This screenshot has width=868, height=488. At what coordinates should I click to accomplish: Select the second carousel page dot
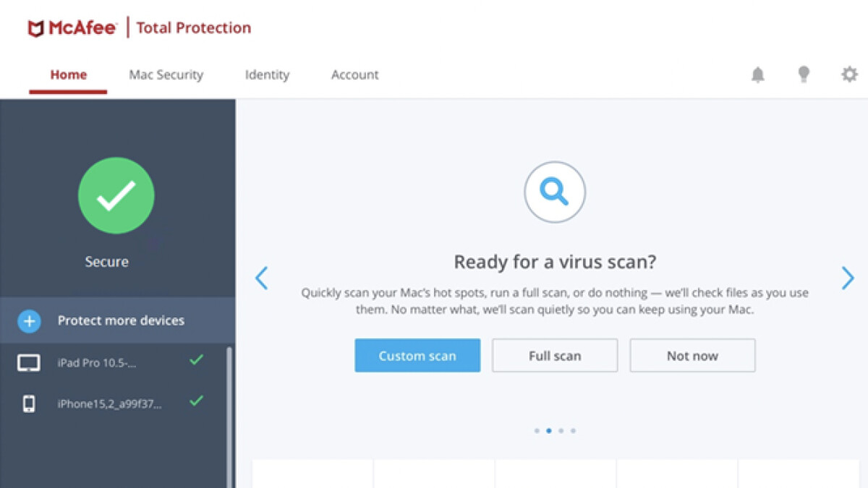[x=549, y=431]
